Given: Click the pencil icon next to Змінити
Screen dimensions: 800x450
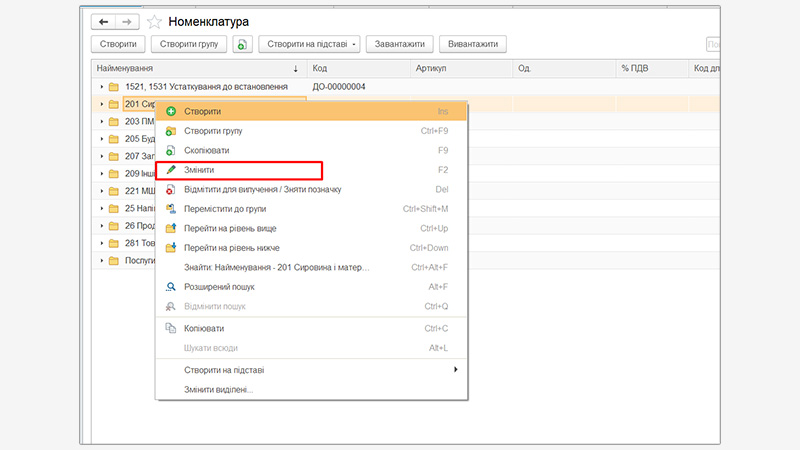Looking at the screenshot, I should pos(171,170).
